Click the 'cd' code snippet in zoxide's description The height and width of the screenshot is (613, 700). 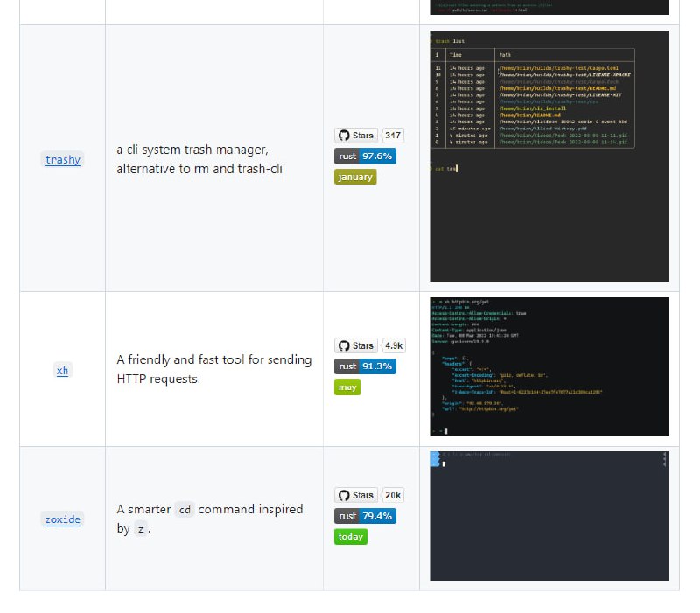pyautogui.click(x=184, y=510)
